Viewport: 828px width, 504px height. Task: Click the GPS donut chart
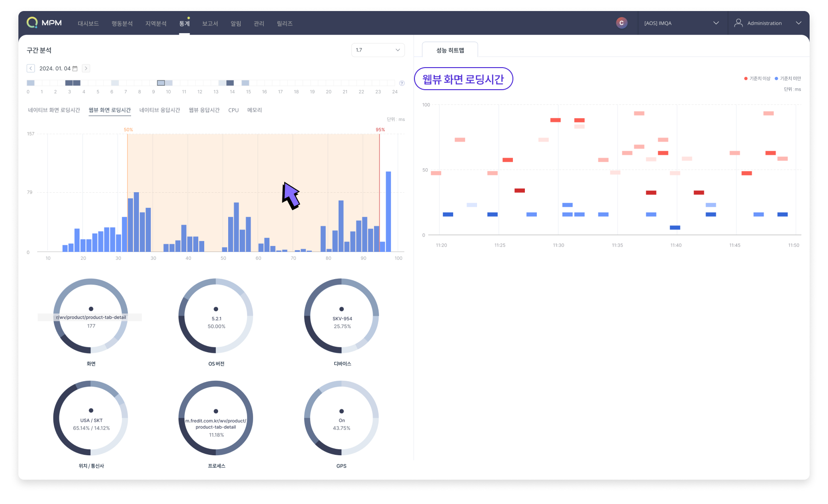click(x=341, y=418)
